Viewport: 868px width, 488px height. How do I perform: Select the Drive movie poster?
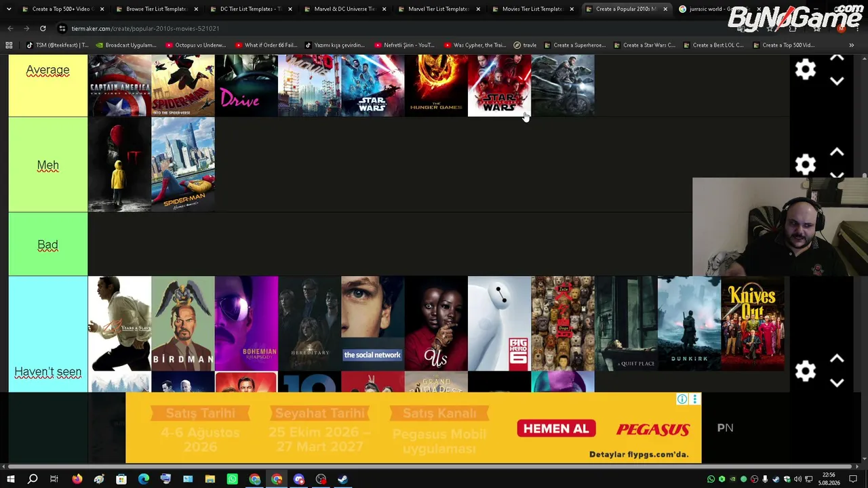tap(246, 85)
